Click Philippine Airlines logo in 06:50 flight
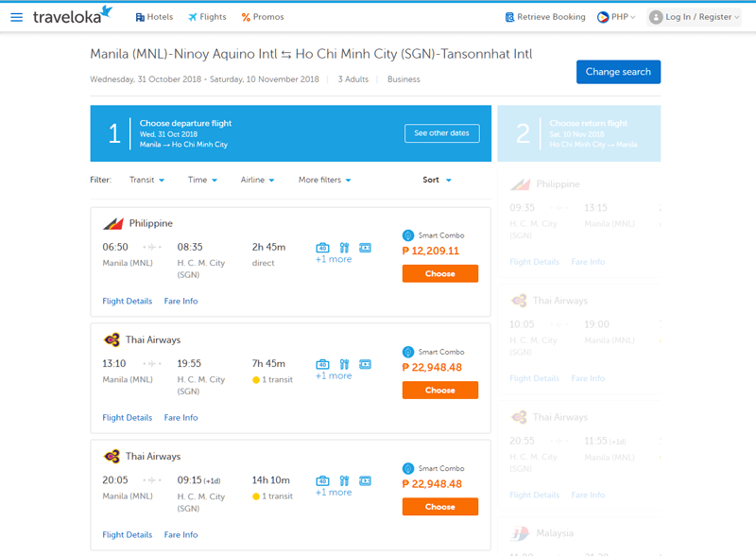The height and width of the screenshot is (556, 756). click(113, 223)
